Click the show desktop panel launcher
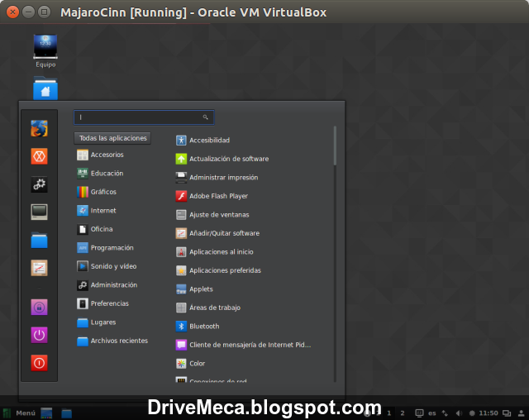 46,413
